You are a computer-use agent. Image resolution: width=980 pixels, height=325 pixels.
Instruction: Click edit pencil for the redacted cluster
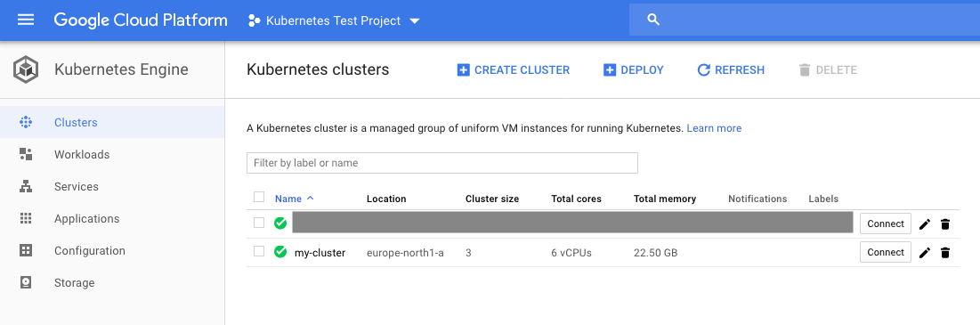coord(925,223)
